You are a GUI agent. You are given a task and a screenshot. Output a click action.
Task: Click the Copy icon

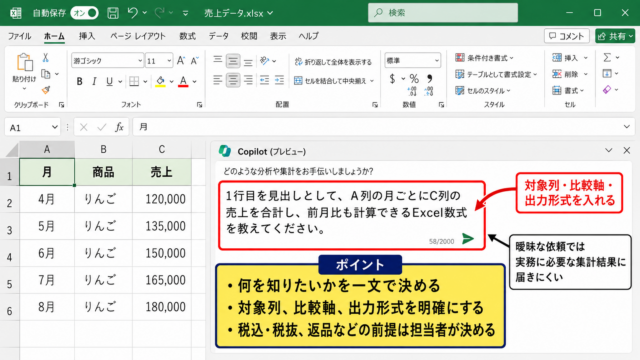[x=46, y=74]
